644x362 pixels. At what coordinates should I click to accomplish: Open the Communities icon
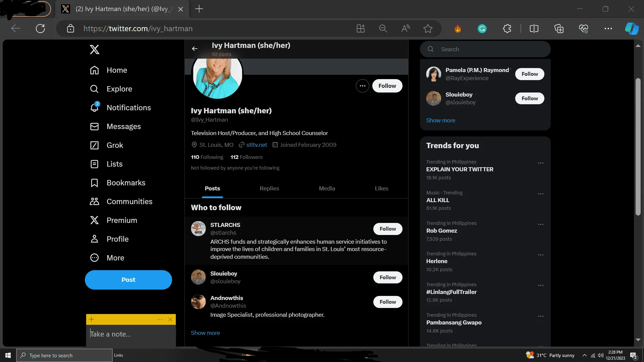click(95, 201)
